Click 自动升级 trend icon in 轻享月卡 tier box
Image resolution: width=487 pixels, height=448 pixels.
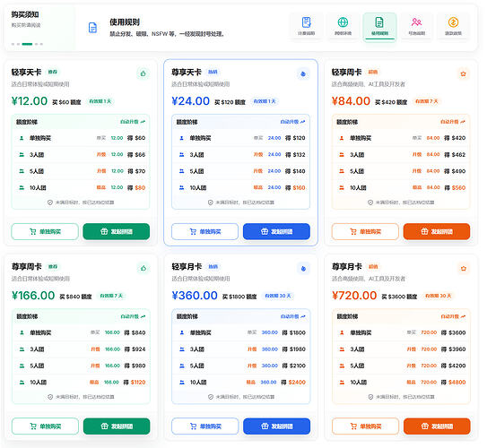pyautogui.click(x=303, y=316)
